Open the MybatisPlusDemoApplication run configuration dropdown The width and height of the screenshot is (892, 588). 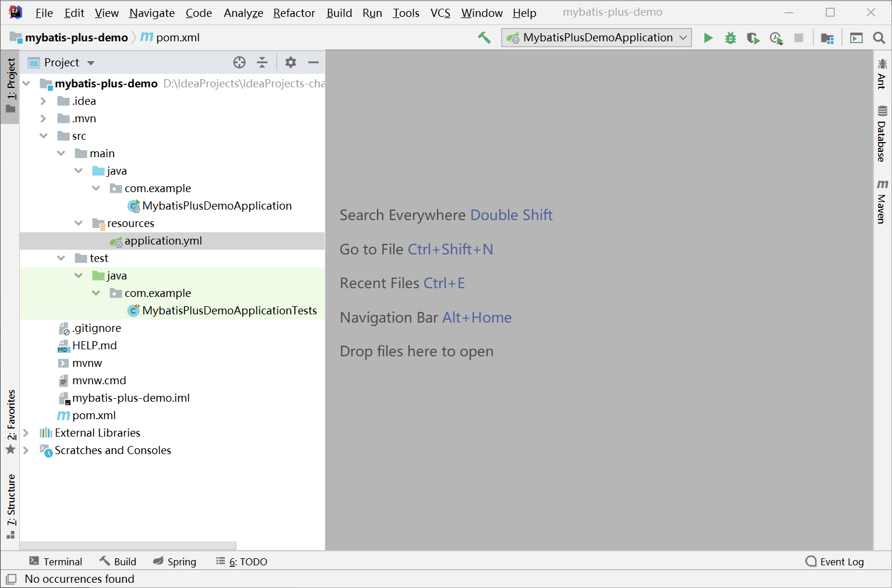[x=597, y=38]
